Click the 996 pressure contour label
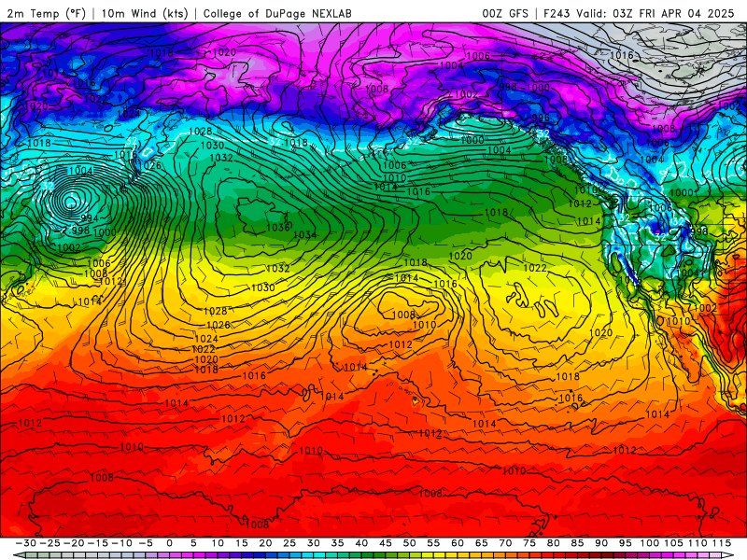Viewport: 747px width, 560px height. point(541,118)
